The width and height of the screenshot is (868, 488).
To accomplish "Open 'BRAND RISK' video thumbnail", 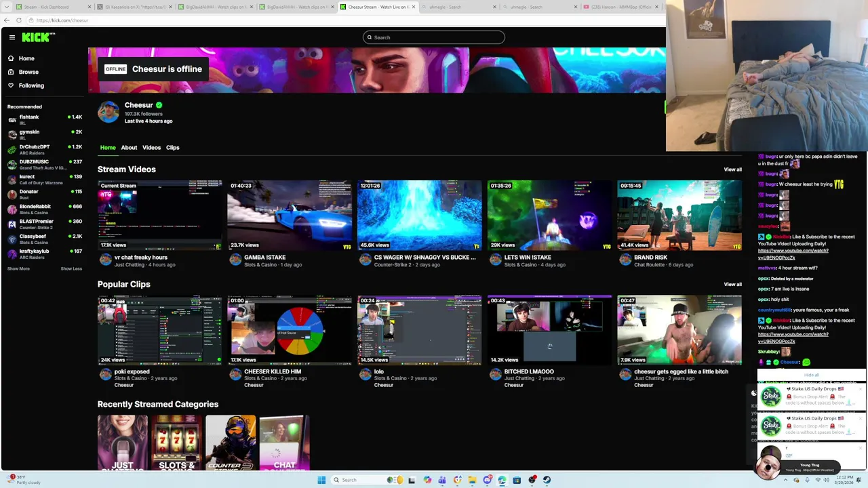I will pos(679,215).
